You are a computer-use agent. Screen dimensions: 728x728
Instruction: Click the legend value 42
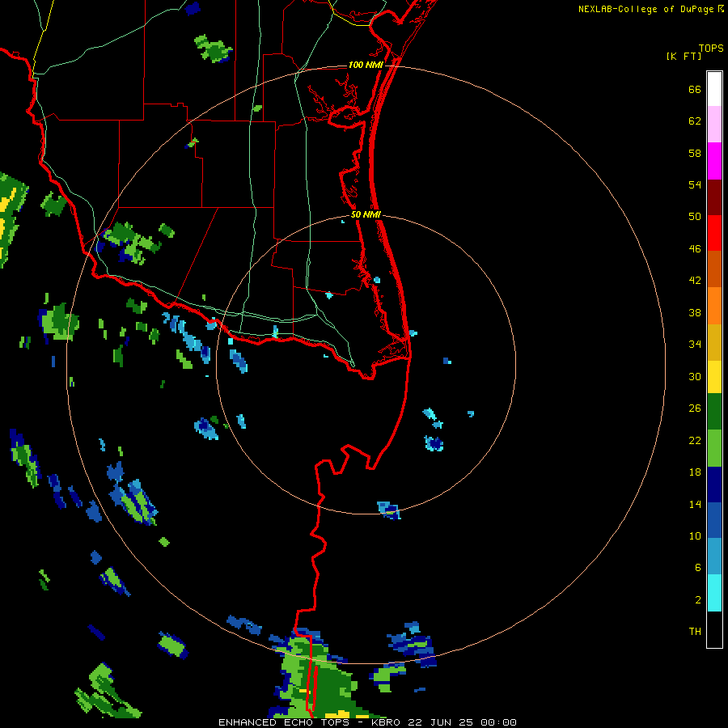(x=695, y=281)
